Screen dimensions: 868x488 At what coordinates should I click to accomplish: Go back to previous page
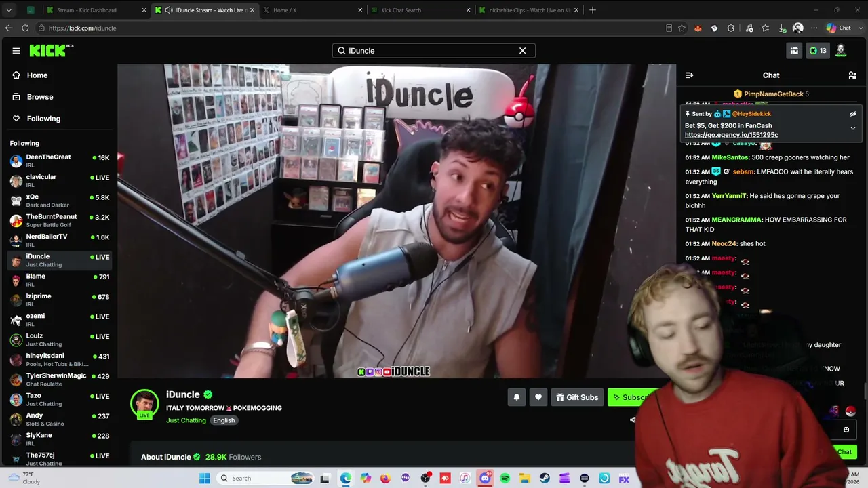click(x=8, y=28)
